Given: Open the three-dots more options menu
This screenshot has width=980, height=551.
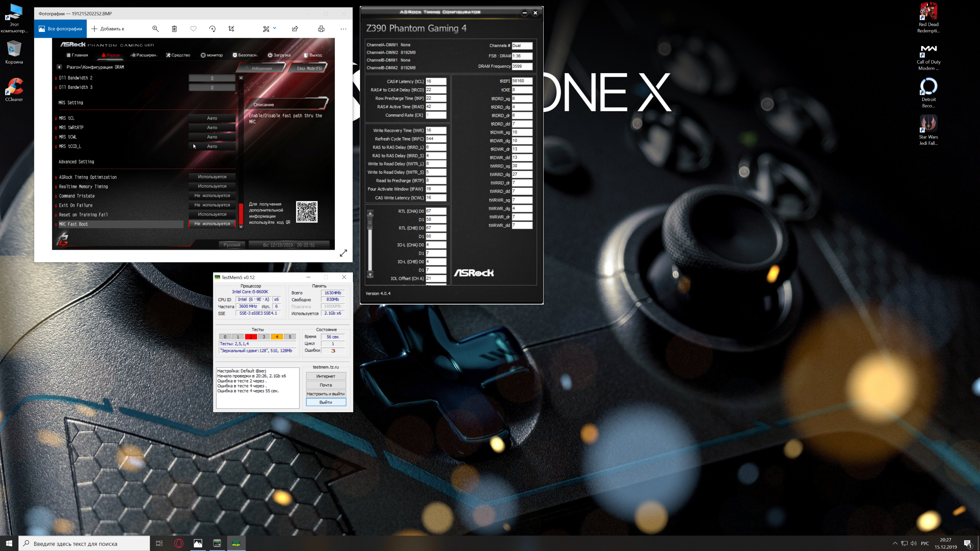Looking at the screenshot, I should point(343,29).
